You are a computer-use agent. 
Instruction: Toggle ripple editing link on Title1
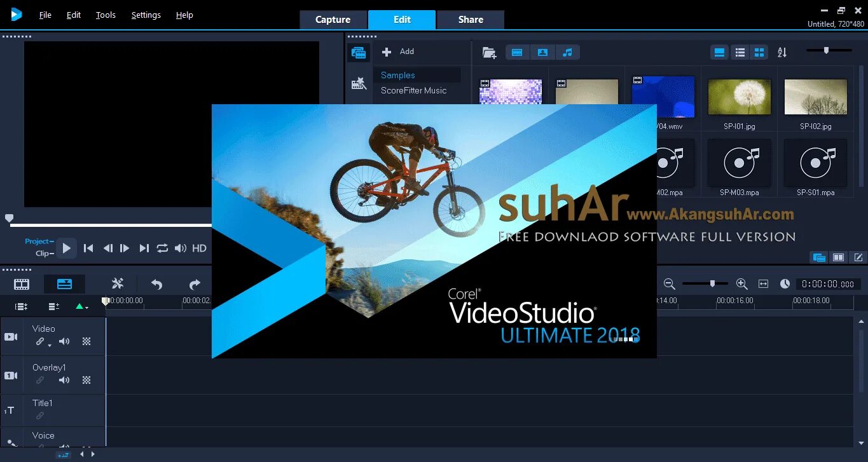click(x=40, y=416)
